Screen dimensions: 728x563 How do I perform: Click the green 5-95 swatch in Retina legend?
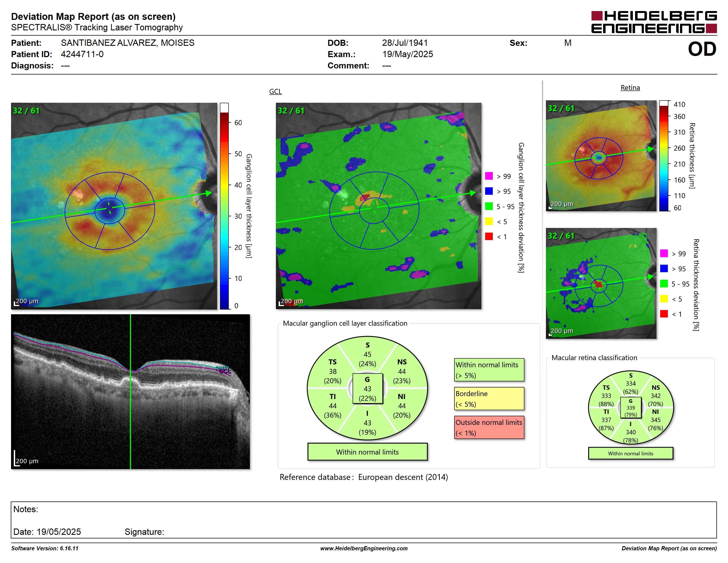664,284
